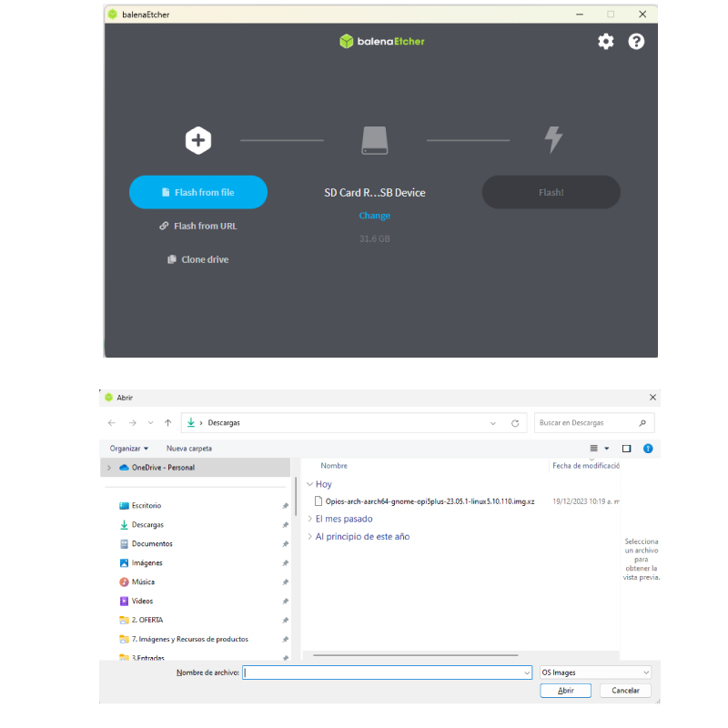Click Nueva carpeta in toolbar
The width and height of the screenshot is (728, 728).
189,449
